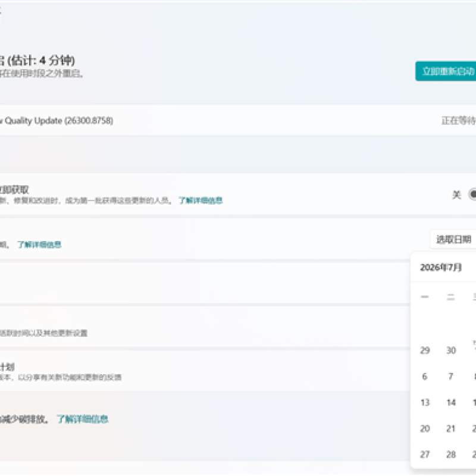Pick date 28 in the calendar
The width and height of the screenshot is (476, 476).
click(451, 455)
